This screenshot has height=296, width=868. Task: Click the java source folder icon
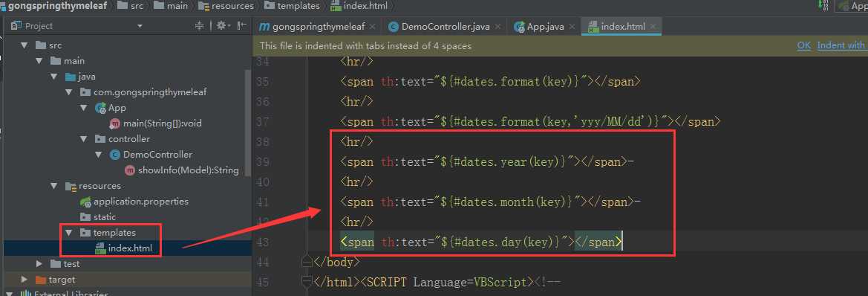point(71,77)
